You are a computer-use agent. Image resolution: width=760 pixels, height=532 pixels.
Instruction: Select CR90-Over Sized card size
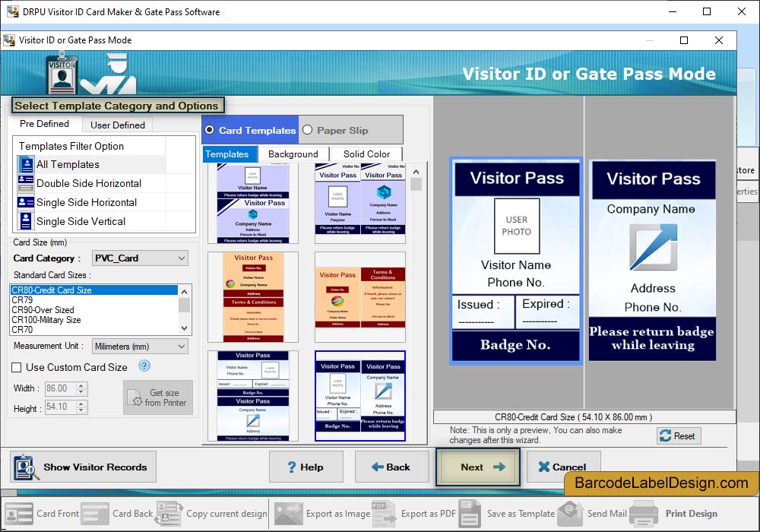[94, 309]
